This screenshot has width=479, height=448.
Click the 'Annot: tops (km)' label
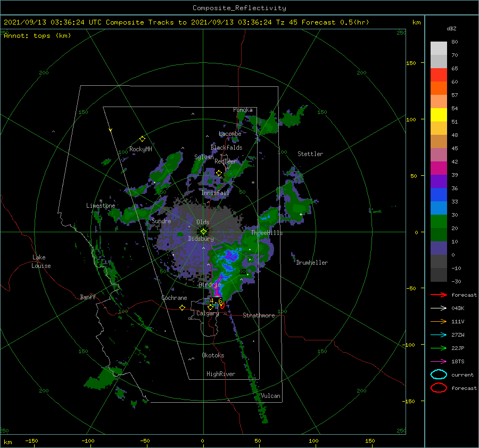tap(37, 36)
